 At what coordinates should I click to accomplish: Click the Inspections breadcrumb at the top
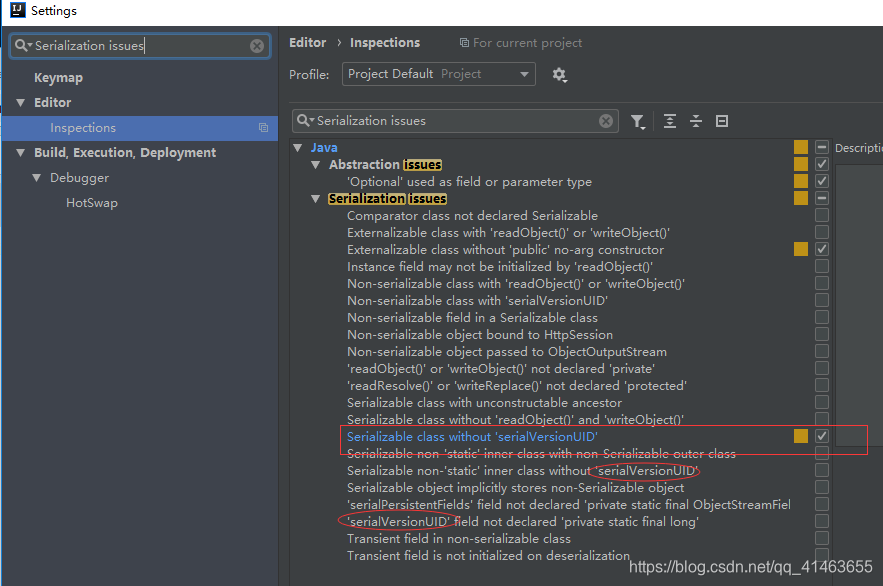384,42
